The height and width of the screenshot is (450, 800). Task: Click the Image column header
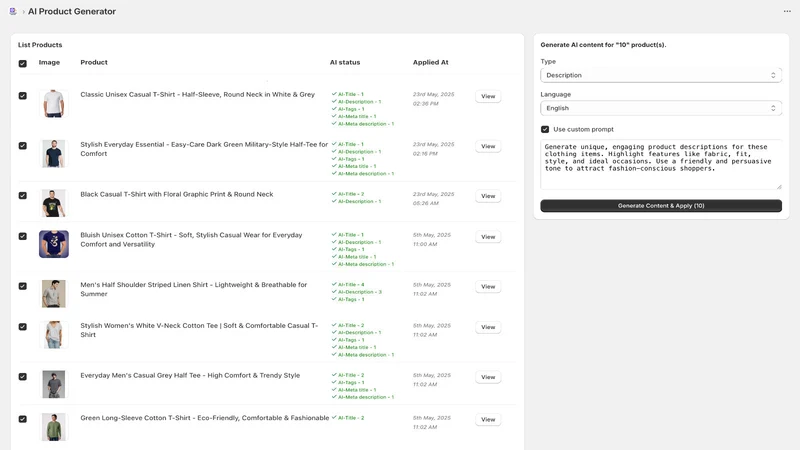49,62
